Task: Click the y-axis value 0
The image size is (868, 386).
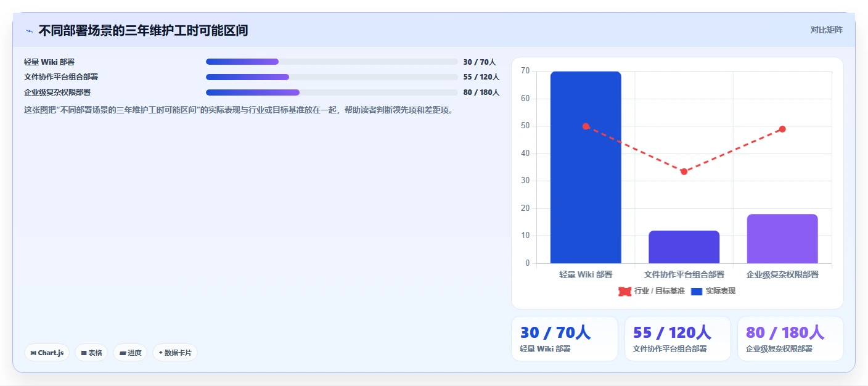Action: 527,263
